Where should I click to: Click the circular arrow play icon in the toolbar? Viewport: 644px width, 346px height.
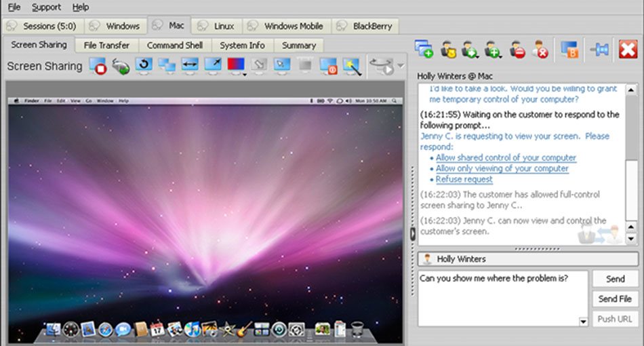pos(382,66)
